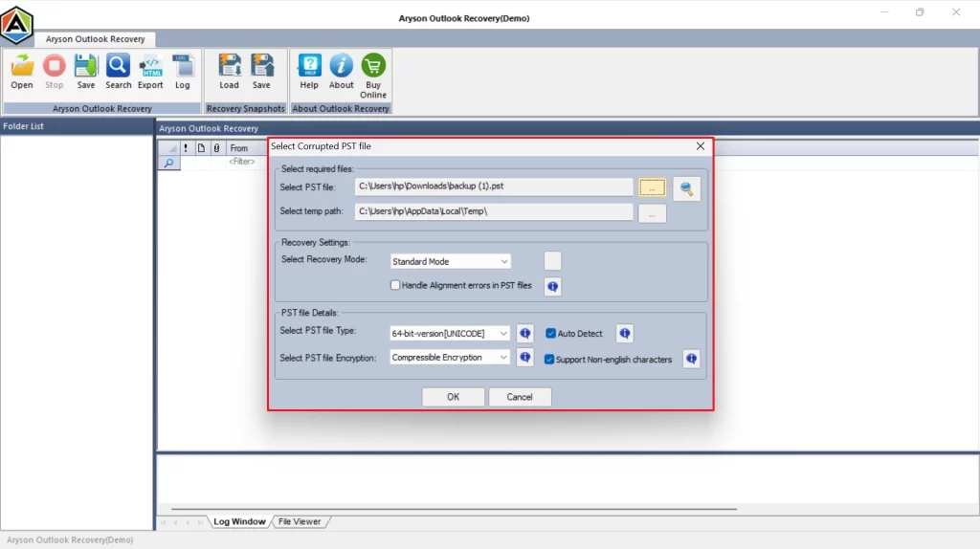Click the attachment paperclip column header
980x549 pixels.
coord(217,148)
